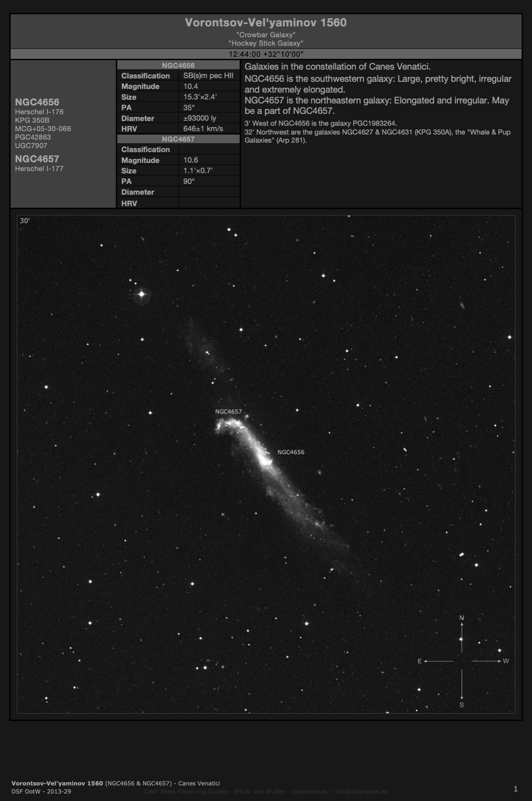Viewport: 532px width, 801px height.
Task: Click the NGC4656 size value 15.3'×2.4'
Action: [x=200, y=97]
